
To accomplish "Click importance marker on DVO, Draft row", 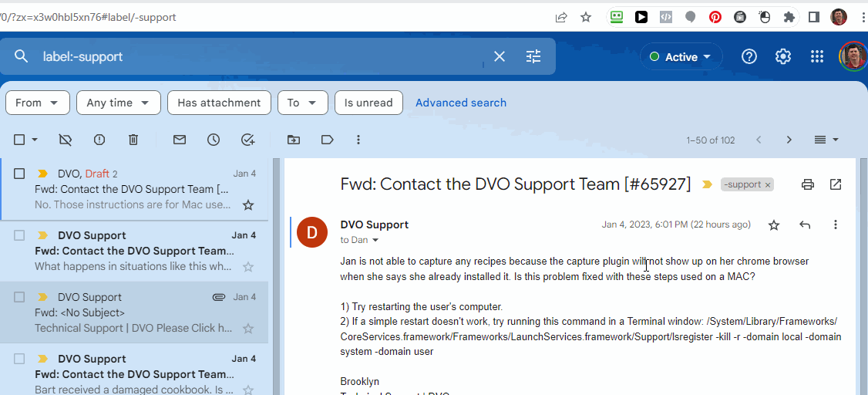I will coord(42,174).
